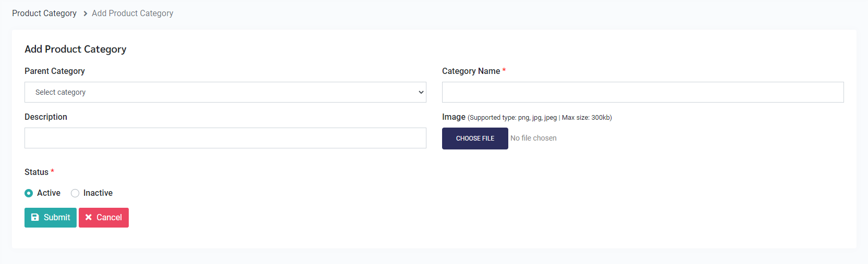The image size is (868, 264).
Task: Click the Active label text
Action: (48, 193)
